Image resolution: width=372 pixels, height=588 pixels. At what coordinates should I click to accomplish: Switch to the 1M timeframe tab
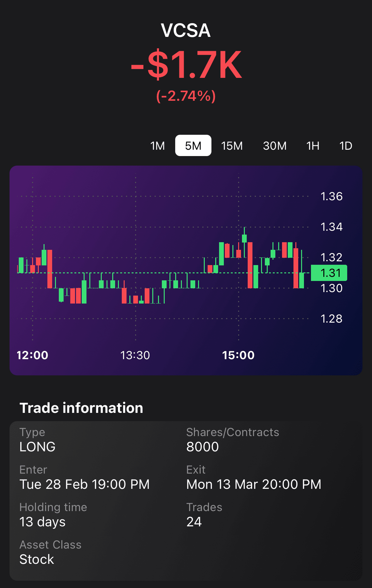tap(157, 146)
